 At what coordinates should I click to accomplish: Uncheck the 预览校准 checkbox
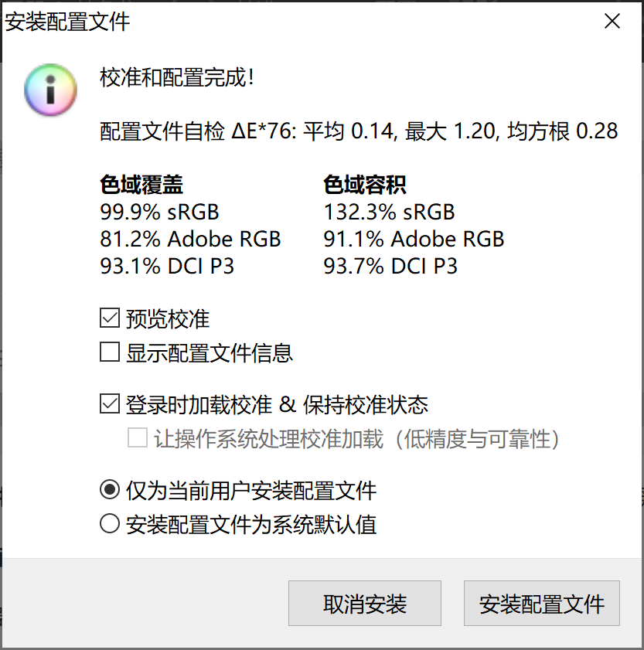[x=110, y=318]
